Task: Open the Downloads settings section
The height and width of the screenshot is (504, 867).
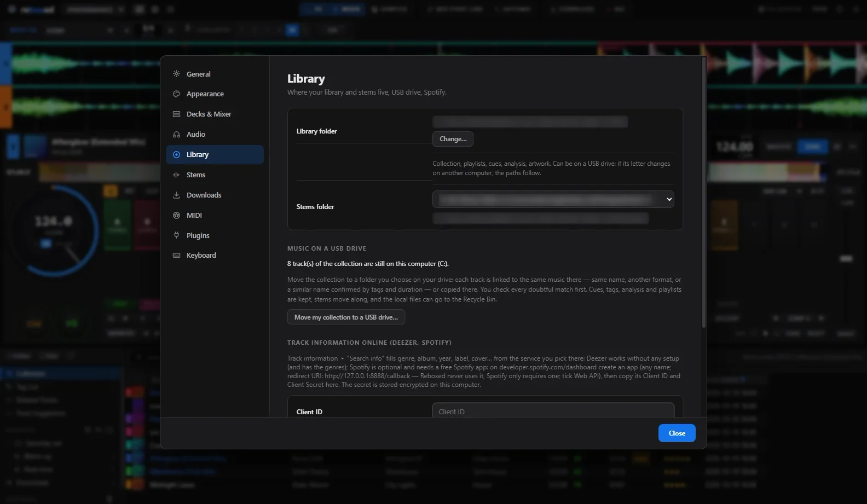Action: point(215,195)
